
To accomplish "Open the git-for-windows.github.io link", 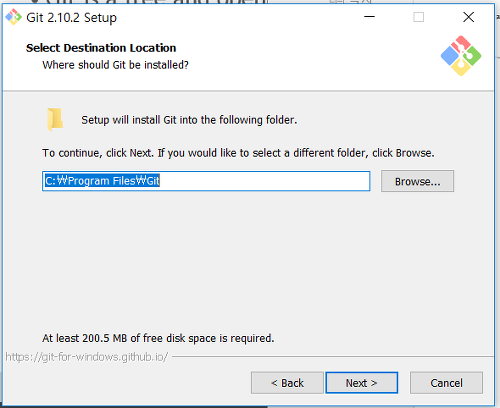I will 87,357.
